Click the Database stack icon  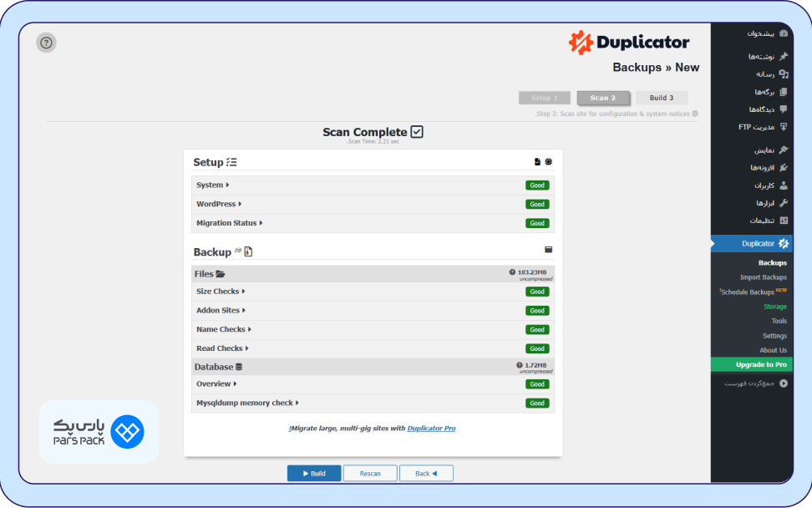coord(239,367)
